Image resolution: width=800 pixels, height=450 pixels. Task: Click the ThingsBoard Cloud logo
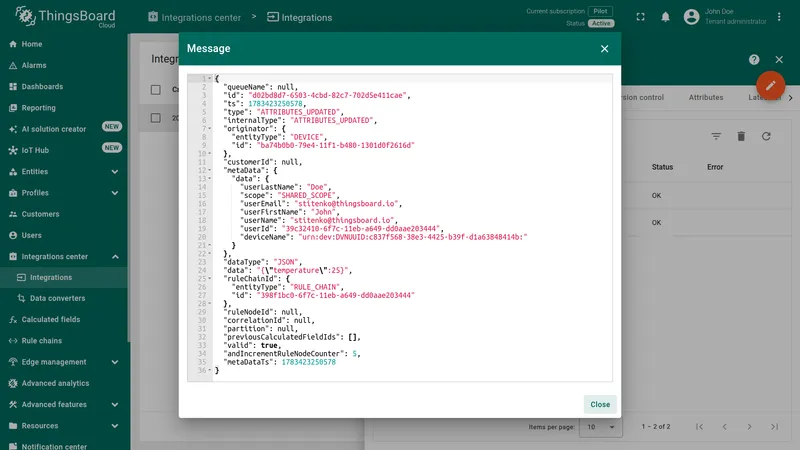tap(65, 17)
